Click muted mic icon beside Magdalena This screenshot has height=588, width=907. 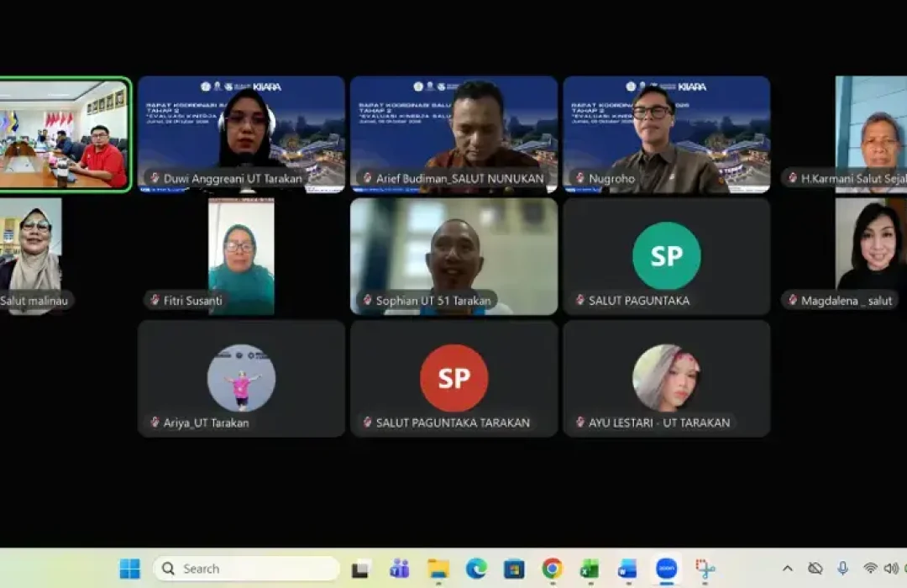pos(793,300)
